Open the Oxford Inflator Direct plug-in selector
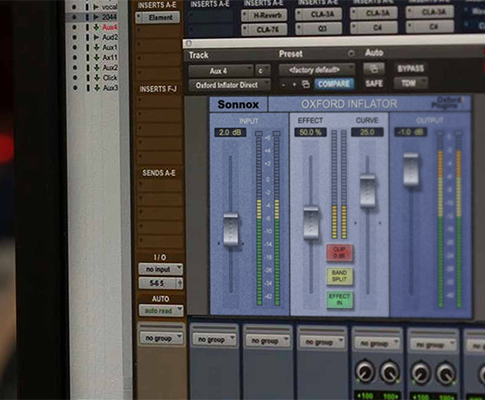 [x=229, y=85]
